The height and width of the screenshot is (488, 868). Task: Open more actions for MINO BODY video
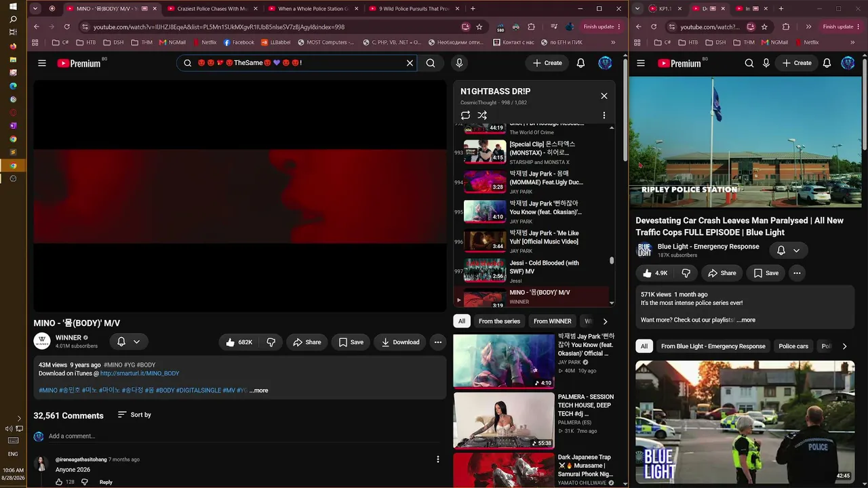point(438,342)
